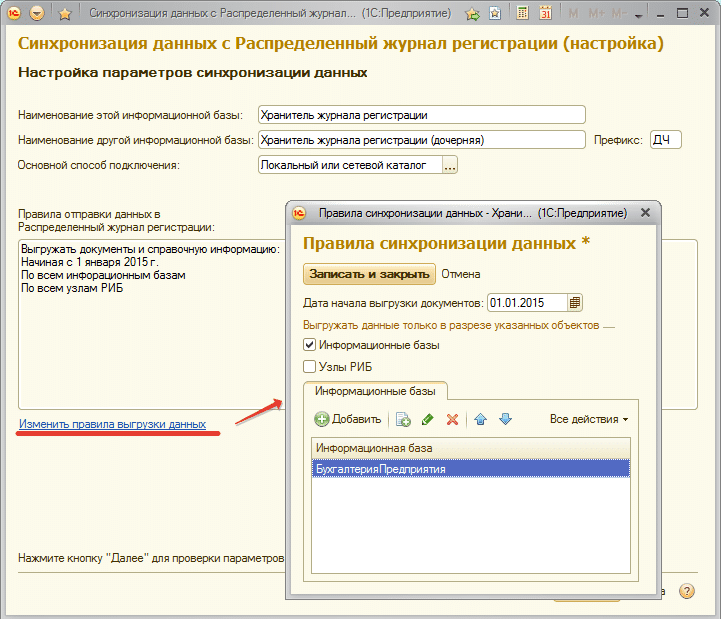This screenshot has width=721, height=619.
Task: Move row up with blue up arrow
Action: click(x=481, y=419)
